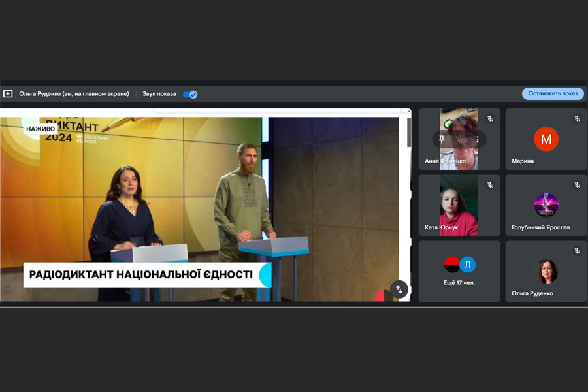Open more options on Анна Фоменко's tile

point(477,139)
